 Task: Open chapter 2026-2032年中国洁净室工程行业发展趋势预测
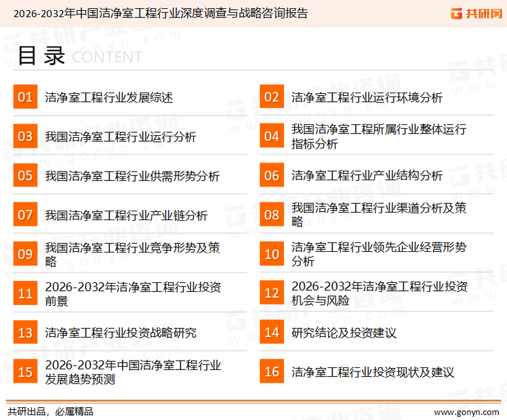pos(133,372)
